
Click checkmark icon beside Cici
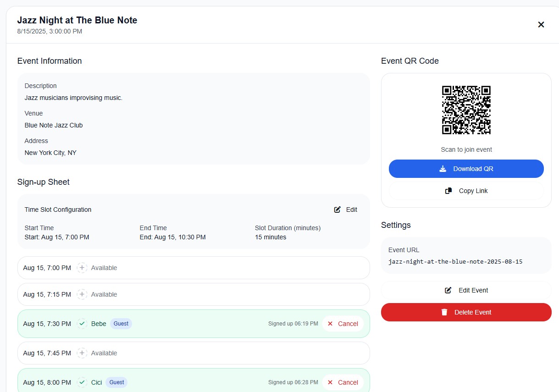82,382
